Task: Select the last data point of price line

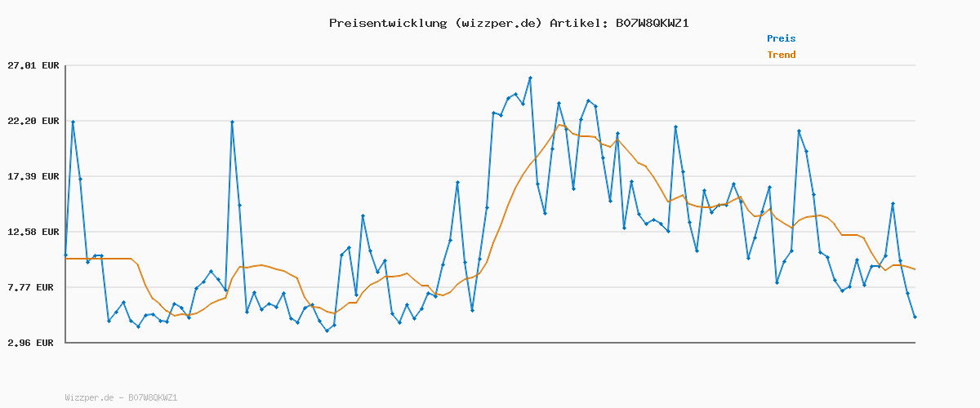Action: [915, 317]
